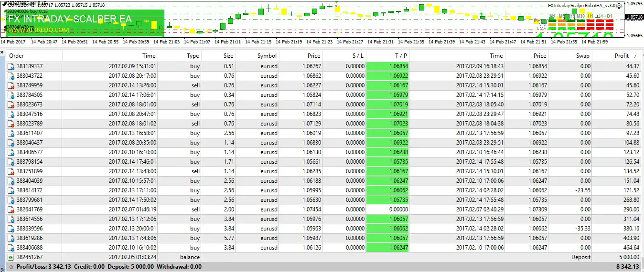Select the green balance deposit icon for 382451267

click(x=11, y=257)
